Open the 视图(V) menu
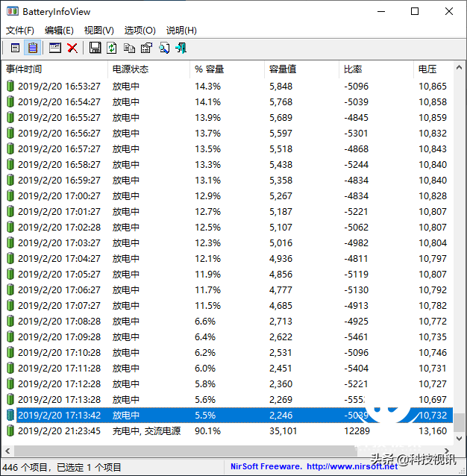 tap(98, 31)
